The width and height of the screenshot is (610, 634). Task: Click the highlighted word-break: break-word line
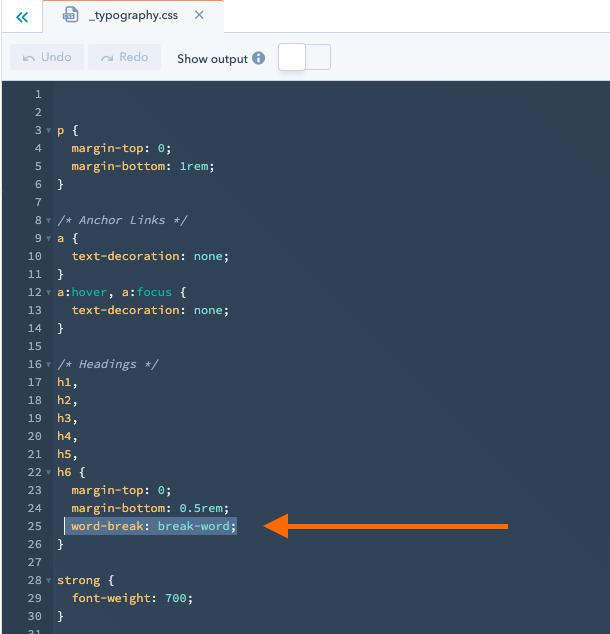(153, 526)
